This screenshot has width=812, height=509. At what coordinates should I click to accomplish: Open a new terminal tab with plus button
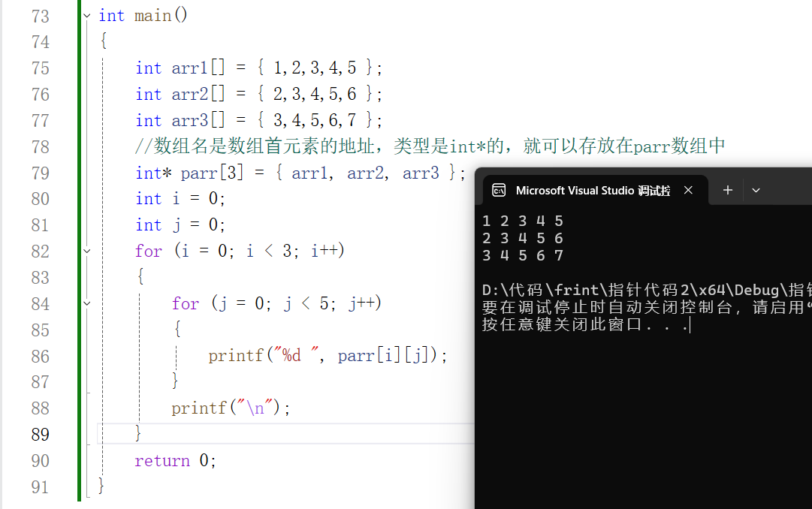pyautogui.click(x=728, y=190)
